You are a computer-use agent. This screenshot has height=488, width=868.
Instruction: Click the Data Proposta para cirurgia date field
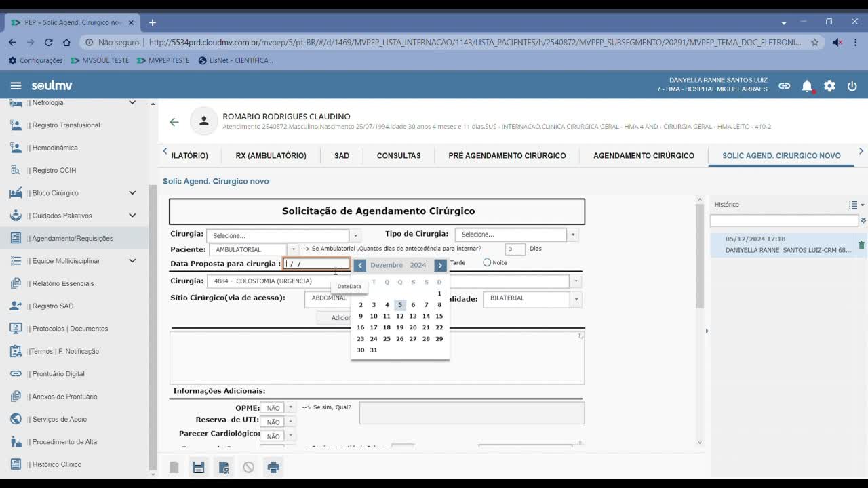tap(315, 264)
